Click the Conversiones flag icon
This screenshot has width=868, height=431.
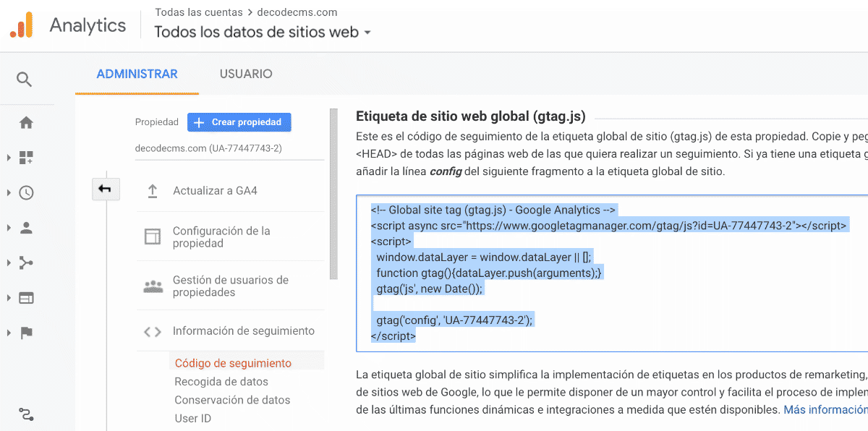(x=26, y=333)
